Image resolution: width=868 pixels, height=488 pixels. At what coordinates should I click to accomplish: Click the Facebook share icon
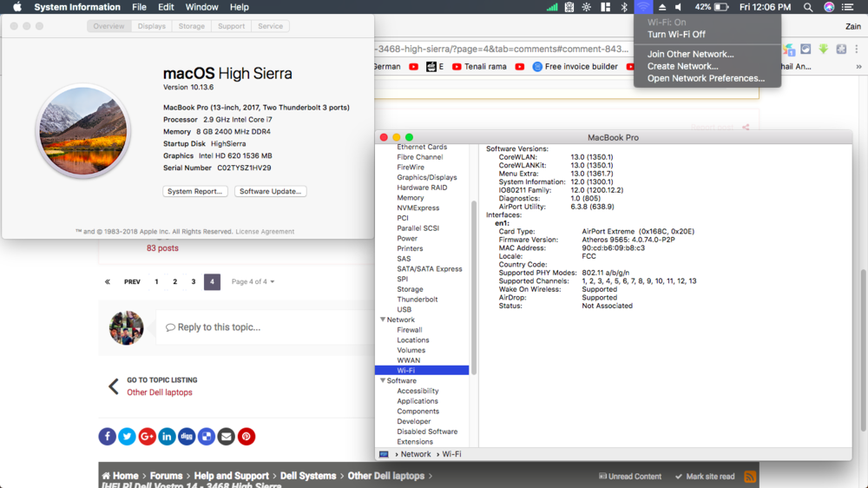point(107,437)
